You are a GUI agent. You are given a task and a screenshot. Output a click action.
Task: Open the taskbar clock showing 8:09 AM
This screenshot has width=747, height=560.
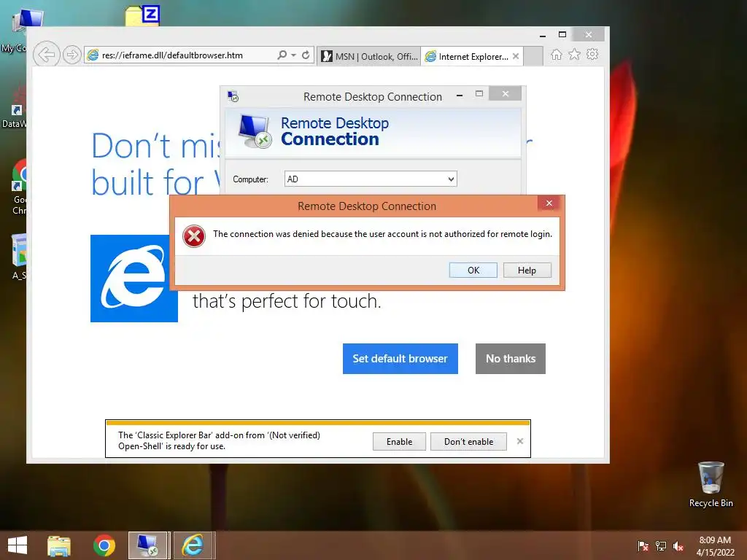(715, 545)
